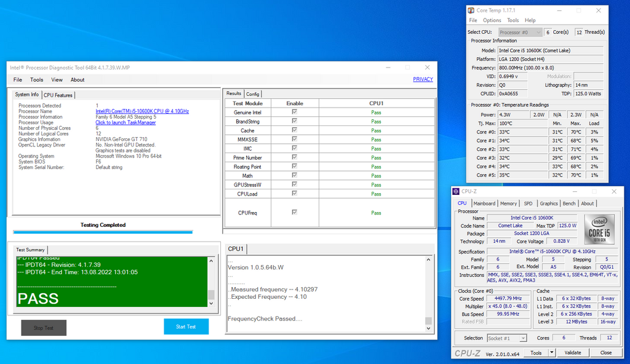The width and height of the screenshot is (630, 364).
Task: Click the TDP 125.0 Watts value
Action: click(x=588, y=93)
